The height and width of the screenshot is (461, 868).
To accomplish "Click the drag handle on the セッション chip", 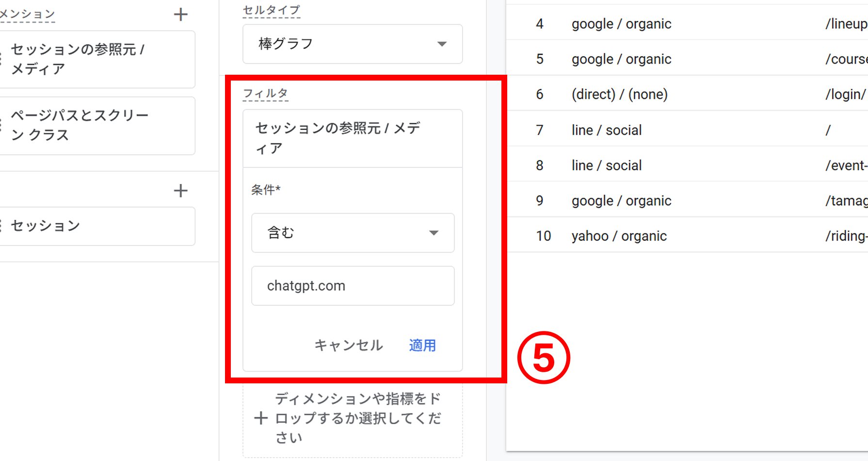I will coord(3,225).
